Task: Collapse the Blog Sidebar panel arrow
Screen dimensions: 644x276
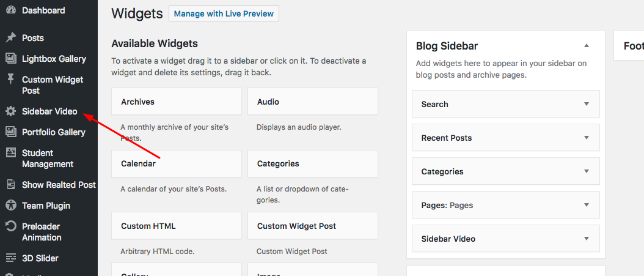Action: [587, 46]
